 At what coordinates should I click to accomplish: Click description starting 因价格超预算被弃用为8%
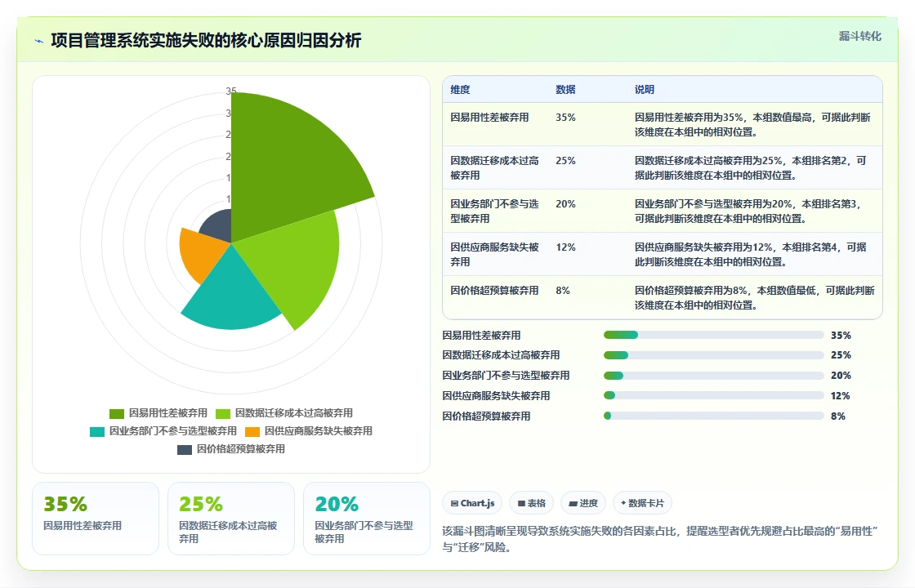[x=754, y=297]
